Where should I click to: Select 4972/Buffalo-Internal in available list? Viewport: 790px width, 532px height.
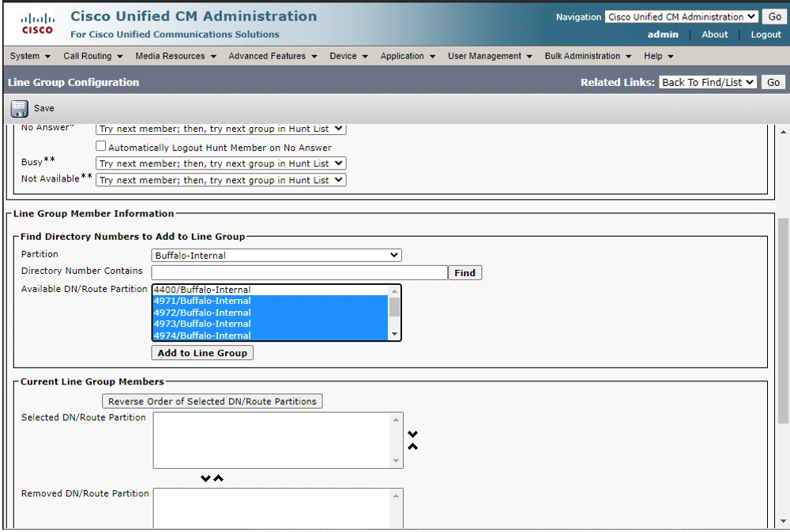pyautogui.click(x=270, y=313)
